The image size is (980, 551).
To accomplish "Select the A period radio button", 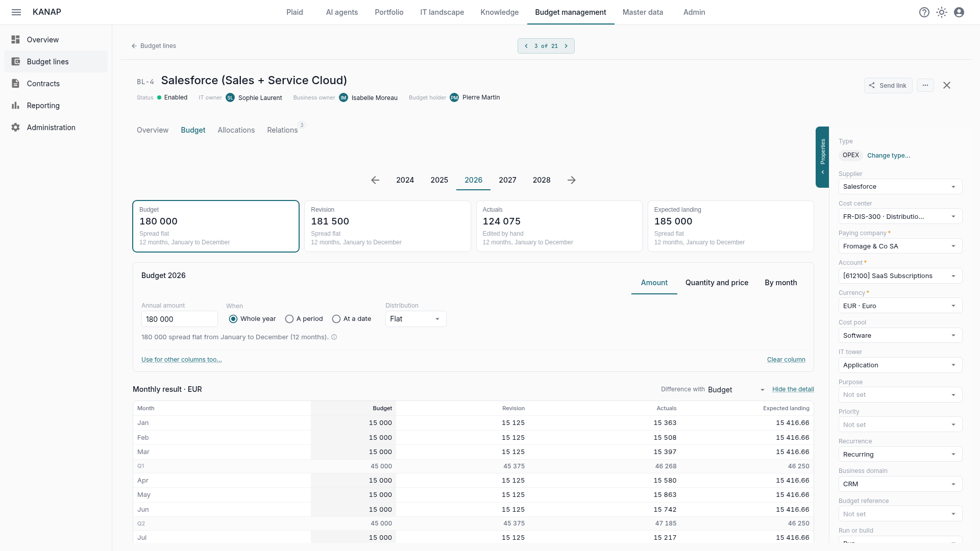I will (289, 319).
